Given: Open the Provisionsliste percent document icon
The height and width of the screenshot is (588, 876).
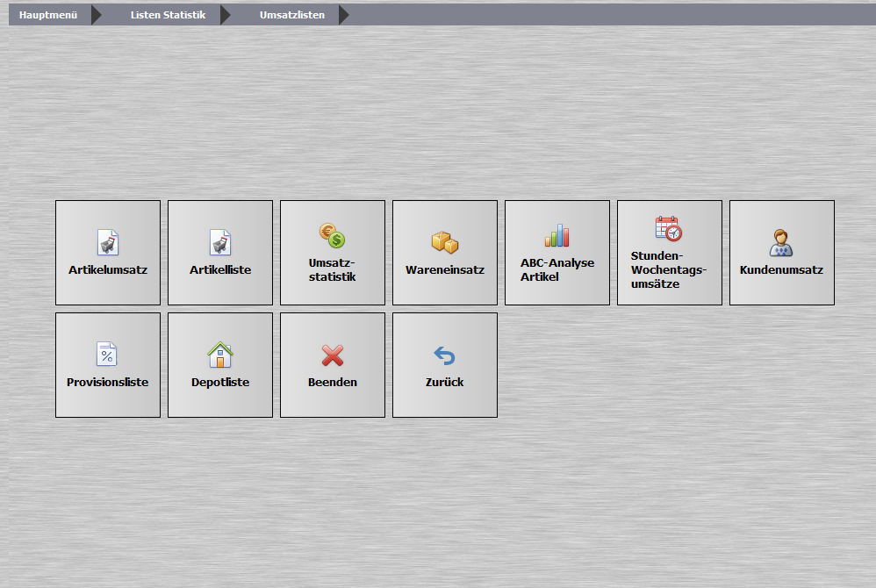Looking at the screenshot, I should point(107,354).
